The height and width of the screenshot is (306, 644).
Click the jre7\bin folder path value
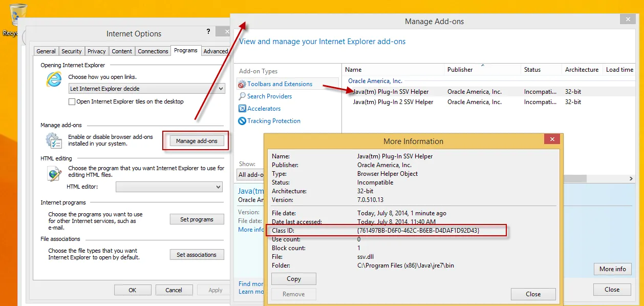coord(405,266)
